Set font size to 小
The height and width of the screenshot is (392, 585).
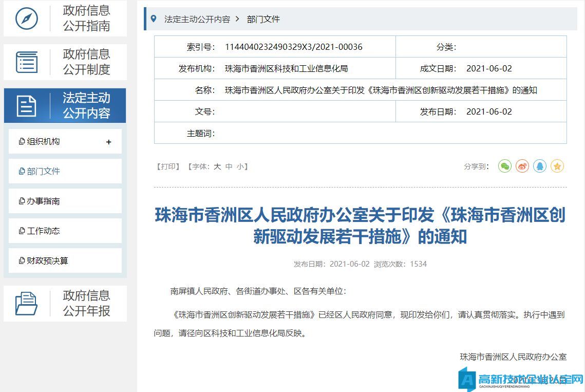click(x=240, y=166)
